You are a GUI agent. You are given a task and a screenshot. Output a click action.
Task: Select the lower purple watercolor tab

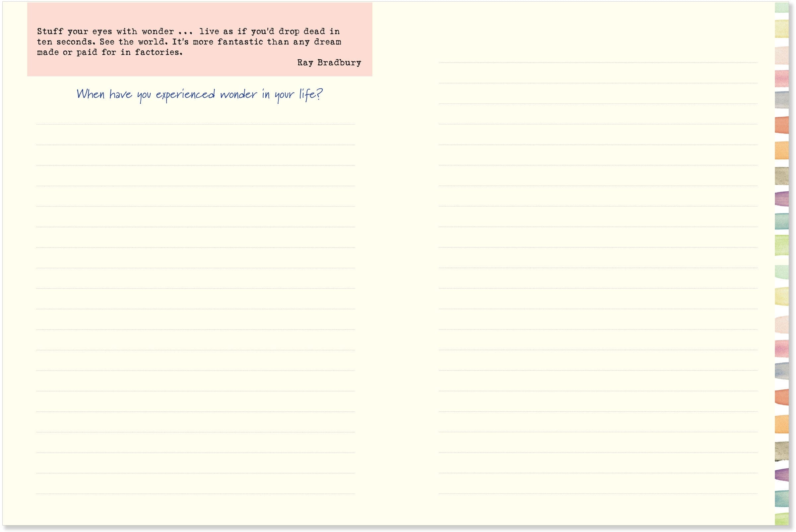pyautogui.click(x=781, y=475)
